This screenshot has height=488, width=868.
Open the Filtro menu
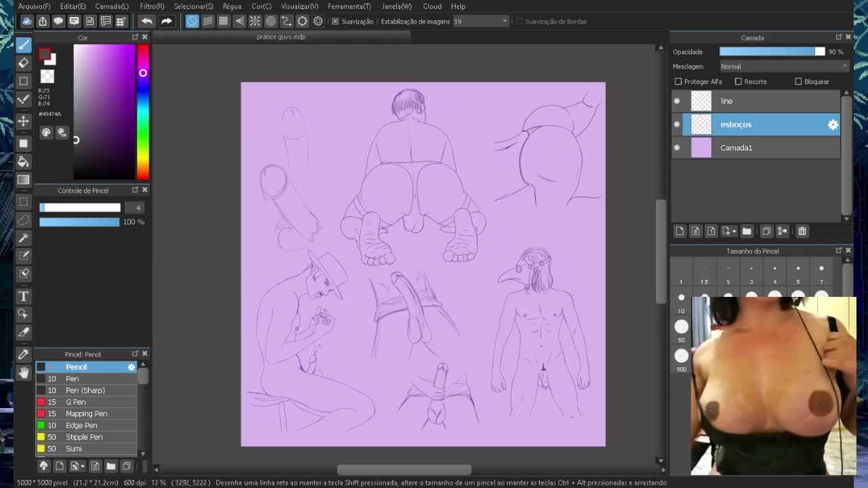[x=152, y=6]
